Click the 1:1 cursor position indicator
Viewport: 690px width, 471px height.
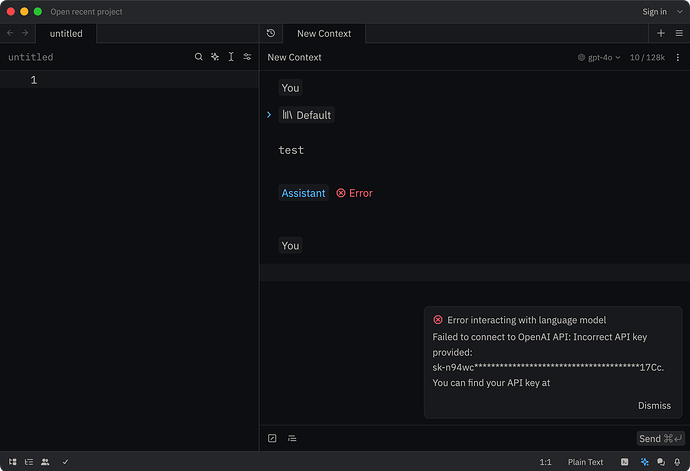point(546,462)
